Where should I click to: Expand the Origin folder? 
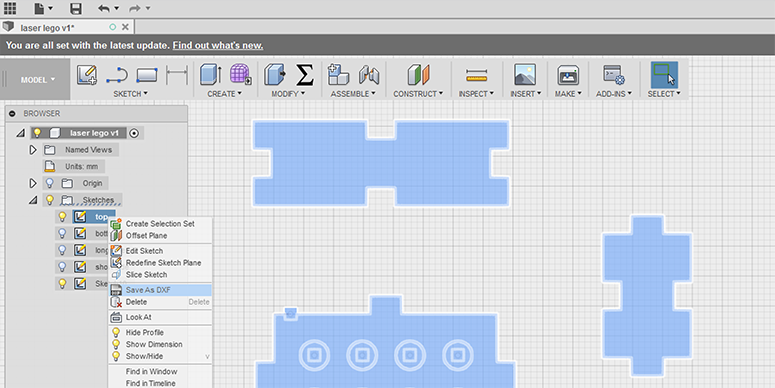coord(33,183)
